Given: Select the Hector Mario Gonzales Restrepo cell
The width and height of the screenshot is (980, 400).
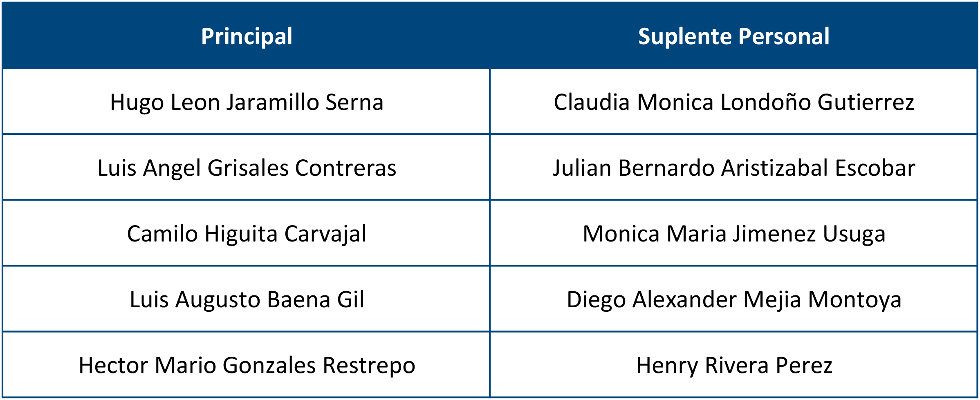Looking at the screenshot, I should (x=247, y=365).
